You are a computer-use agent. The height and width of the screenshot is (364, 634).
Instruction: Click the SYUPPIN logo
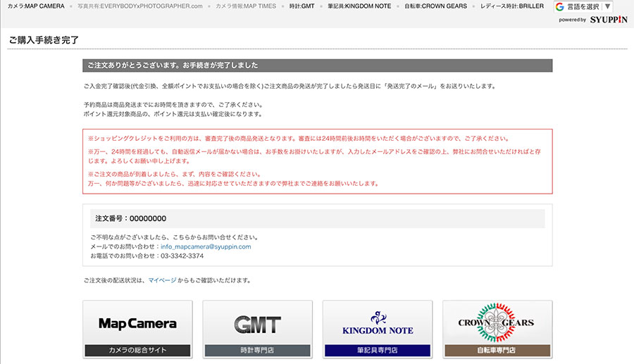(x=609, y=20)
